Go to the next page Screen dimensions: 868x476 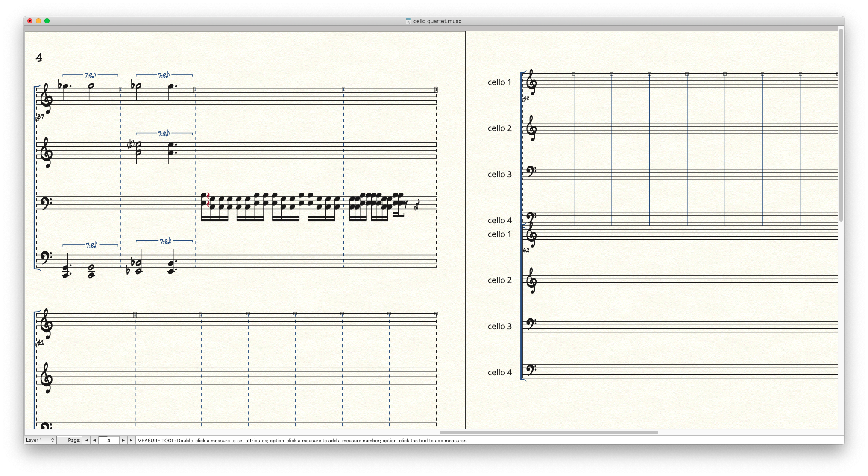tap(123, 440)
